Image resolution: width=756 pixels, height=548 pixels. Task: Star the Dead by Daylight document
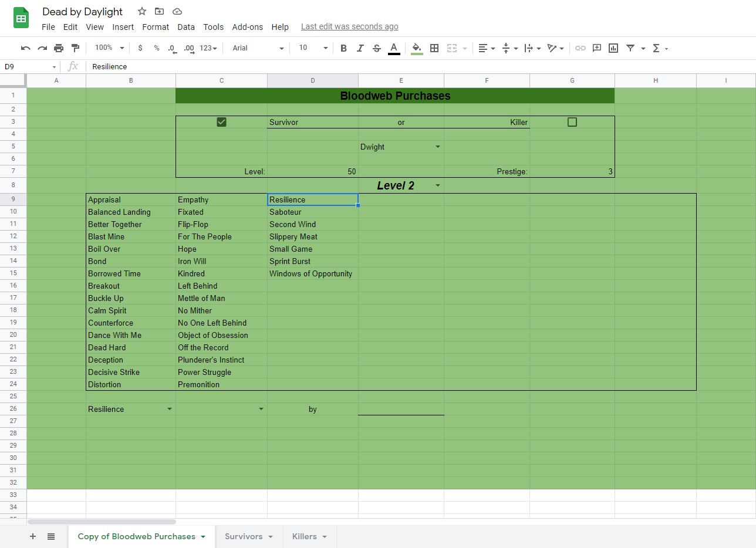tap(142, 11)
